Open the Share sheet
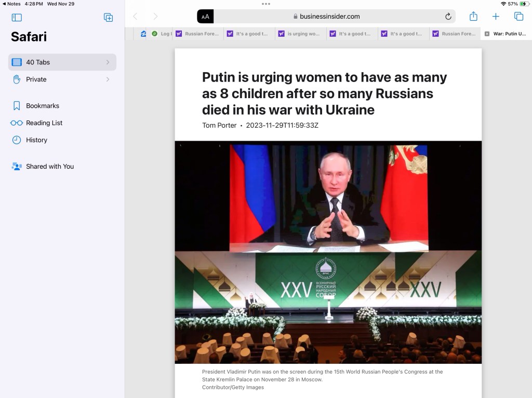The image size is (532, 398). pos(473,17)
